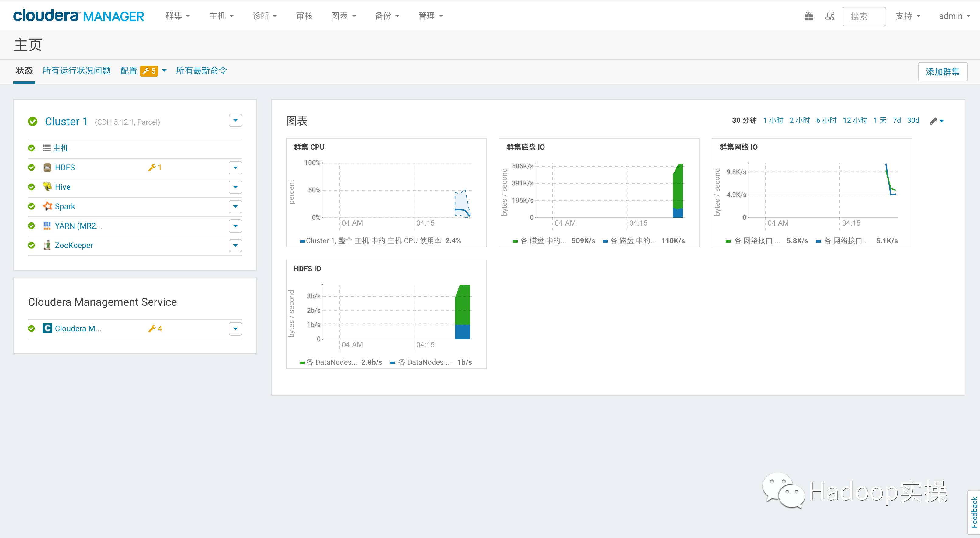Click the ZooKeeper service icon
Screen dimensions: 980x538
(47, 245)
